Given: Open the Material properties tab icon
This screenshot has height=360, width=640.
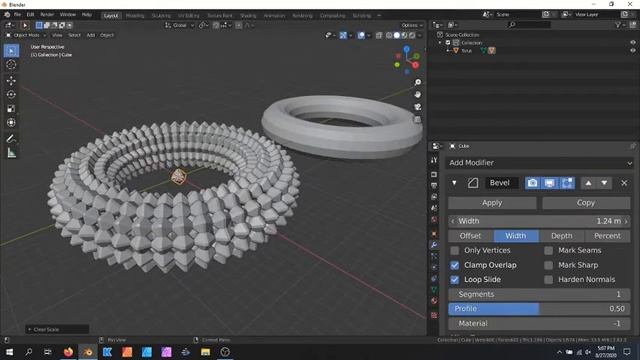Looking at the screenshot, I should [434, 301].
